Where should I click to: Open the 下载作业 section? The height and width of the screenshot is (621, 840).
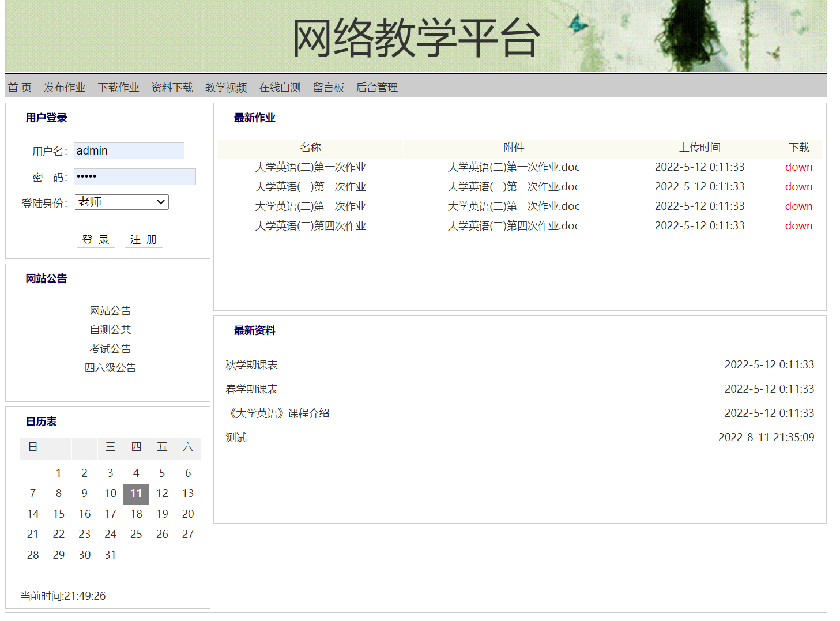[118, 87]
